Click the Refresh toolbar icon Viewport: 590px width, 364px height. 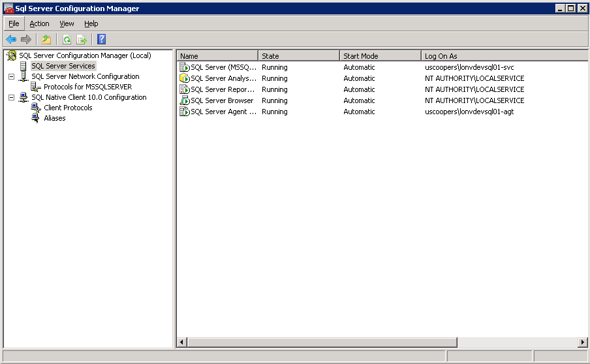[x=67, y=39]
